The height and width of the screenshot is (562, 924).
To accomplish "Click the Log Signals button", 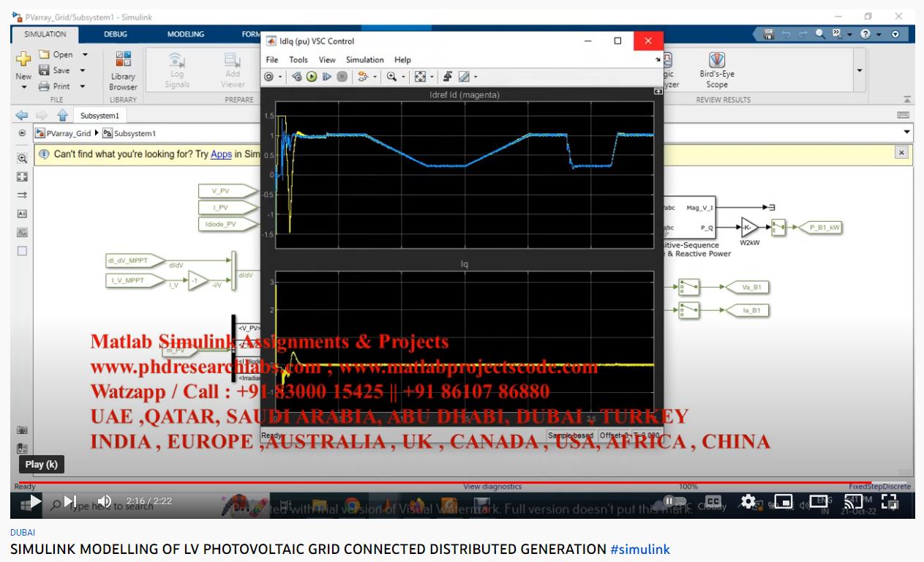I will pyautogui.click(x=176, y=70).
